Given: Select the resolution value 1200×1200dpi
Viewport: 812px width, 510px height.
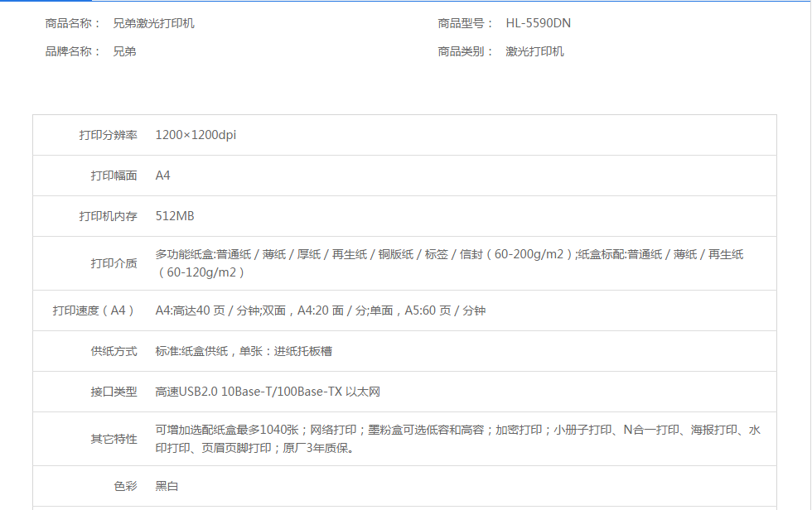Looking at the screenshot, I should click(196, 135).
